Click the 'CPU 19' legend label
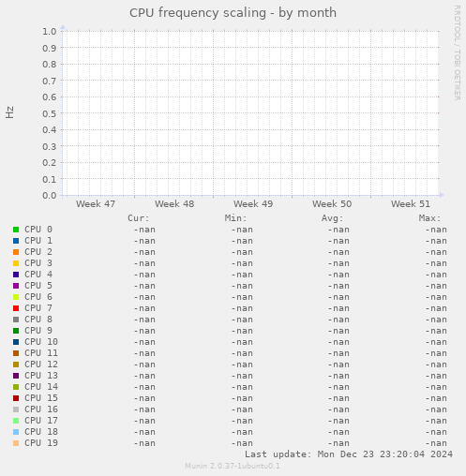 click(41, 443)
